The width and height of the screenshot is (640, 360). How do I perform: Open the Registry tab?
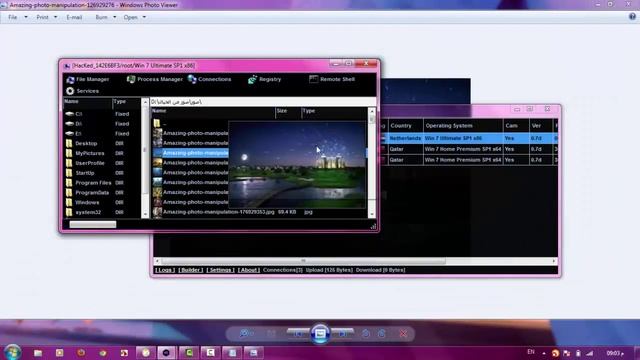click(x=264, y=79)
